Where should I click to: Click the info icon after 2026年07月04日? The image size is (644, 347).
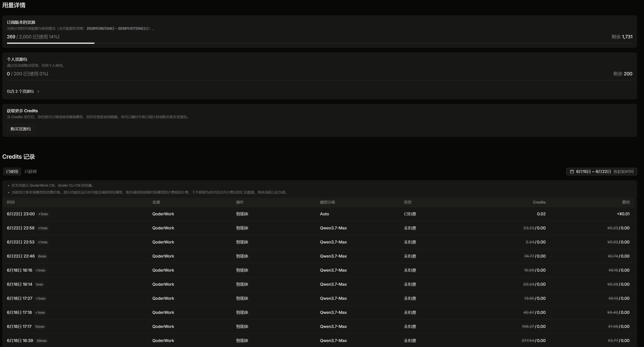coord(147,29)
